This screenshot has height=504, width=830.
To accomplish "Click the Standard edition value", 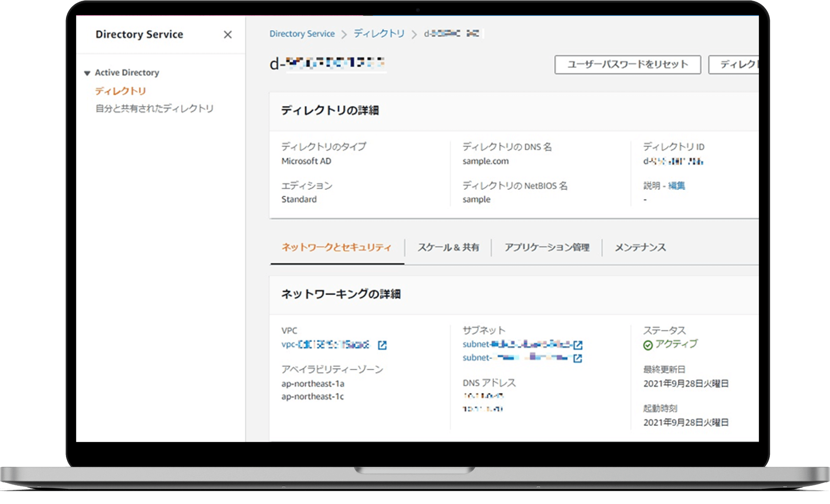I will pyautogui.click(x=299, y=199).
